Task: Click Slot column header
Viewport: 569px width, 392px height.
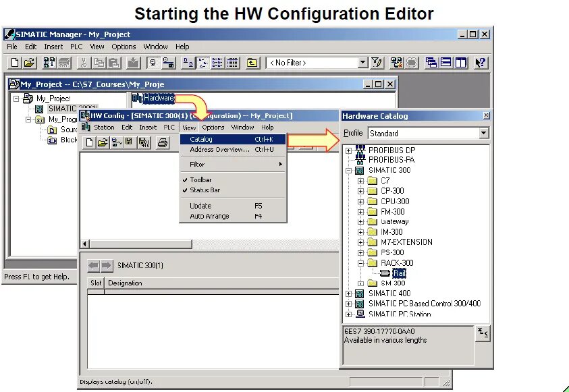Action: click(96, 283)
